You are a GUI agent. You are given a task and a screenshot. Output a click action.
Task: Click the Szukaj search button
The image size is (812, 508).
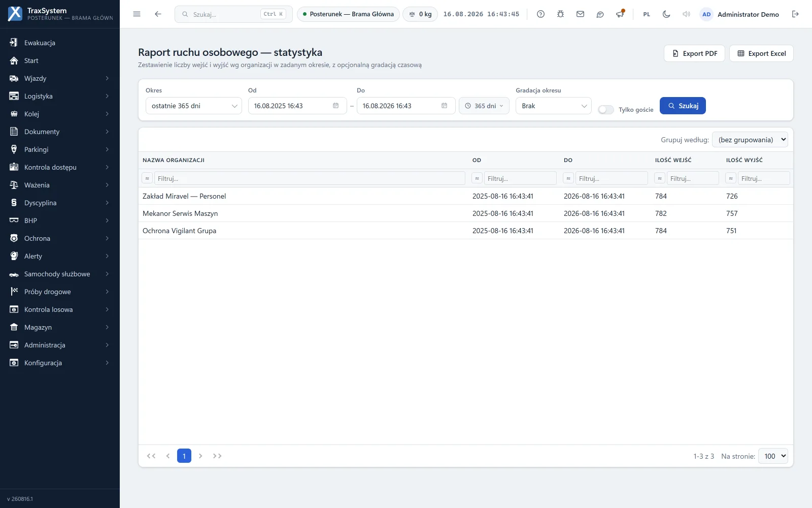pos(683,106)
